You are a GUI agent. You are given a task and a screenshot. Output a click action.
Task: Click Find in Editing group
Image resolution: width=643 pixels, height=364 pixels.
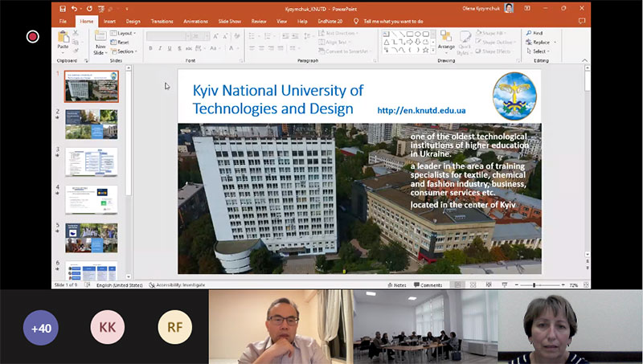click(x=534, y=33)
